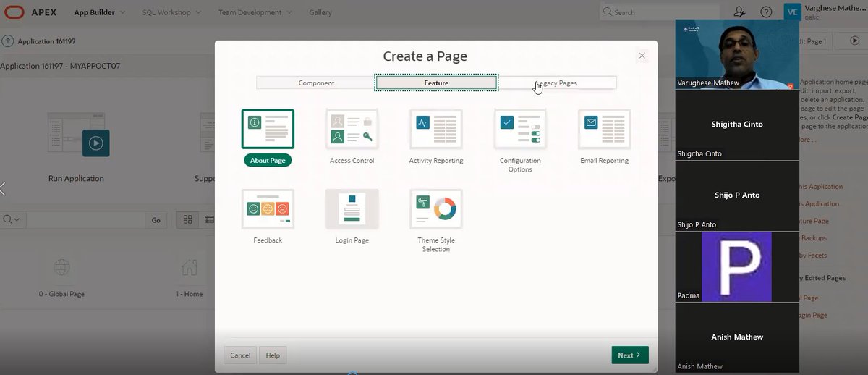Screen dimensions: 868x375
Task: Click the Help button in dialog
Action: point(273,355)
